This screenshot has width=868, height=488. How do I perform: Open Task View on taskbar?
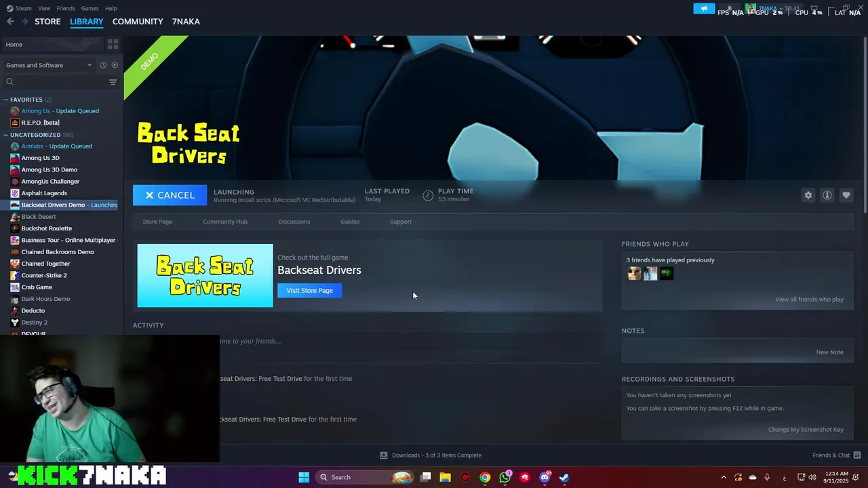[x=425, y=477]
